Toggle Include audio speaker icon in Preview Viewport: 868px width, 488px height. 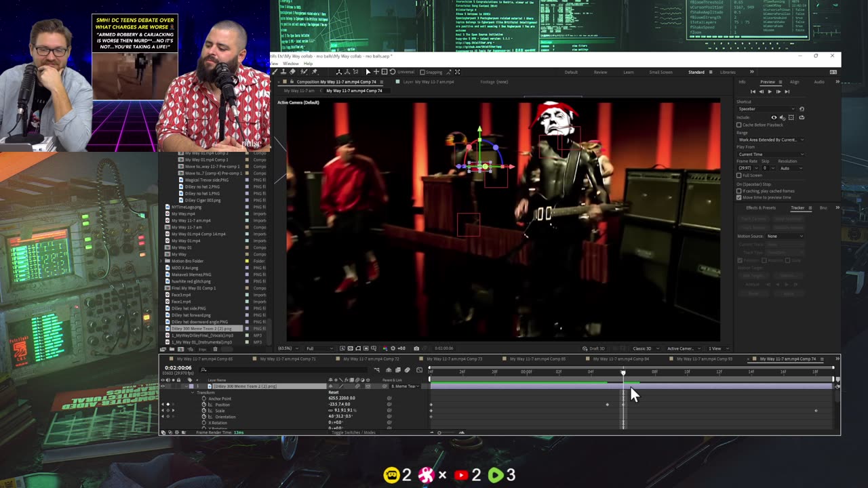783,117
